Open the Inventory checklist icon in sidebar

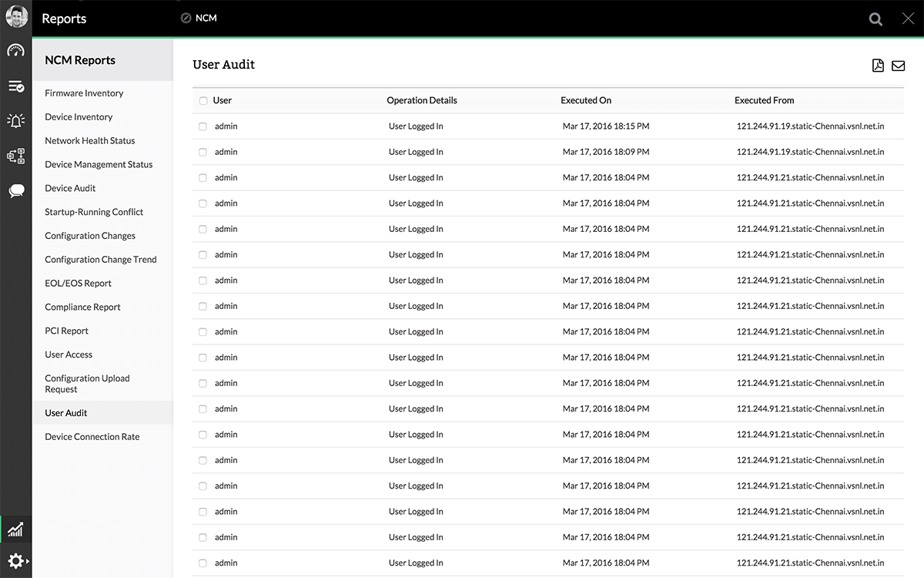(16, 86)
